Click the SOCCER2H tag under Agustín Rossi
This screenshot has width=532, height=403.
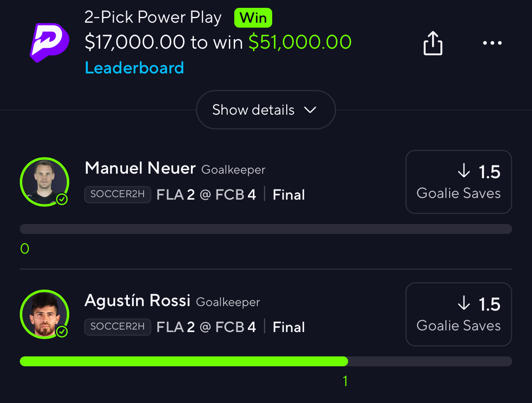click(x=118, y=327)
